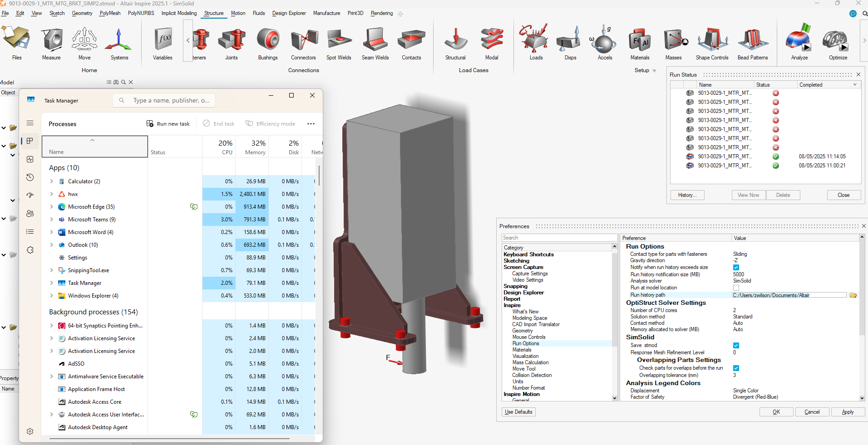Select the Joints tool

tap(232, 42)
